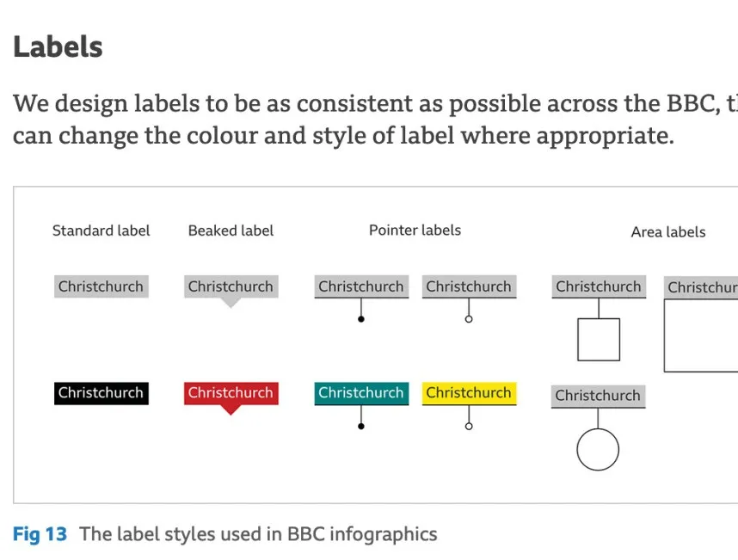
Task: Click the small square area marker
Action: point(599,340)
